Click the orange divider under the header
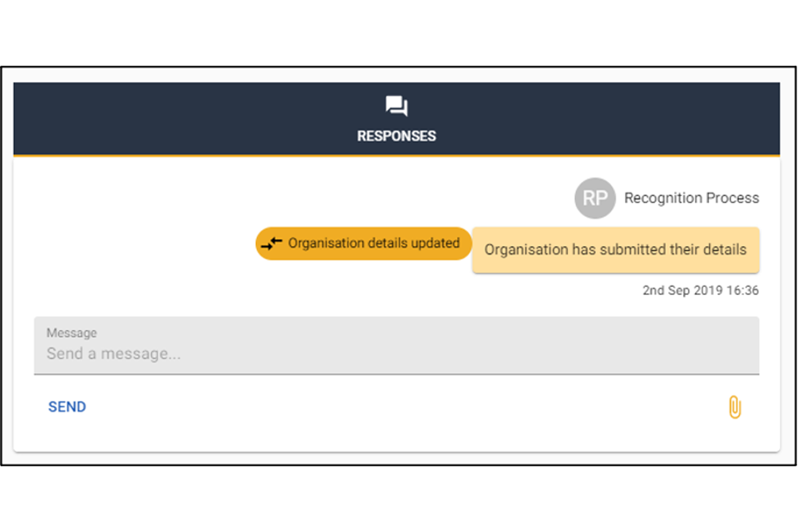This screenshot has height=532, width=798. (397, 156)
